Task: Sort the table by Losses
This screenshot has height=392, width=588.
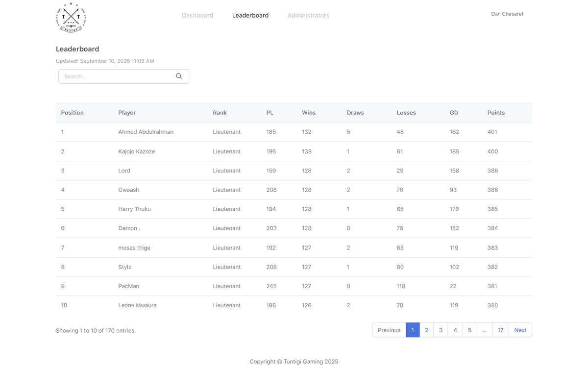Action: tap(406, 112)
